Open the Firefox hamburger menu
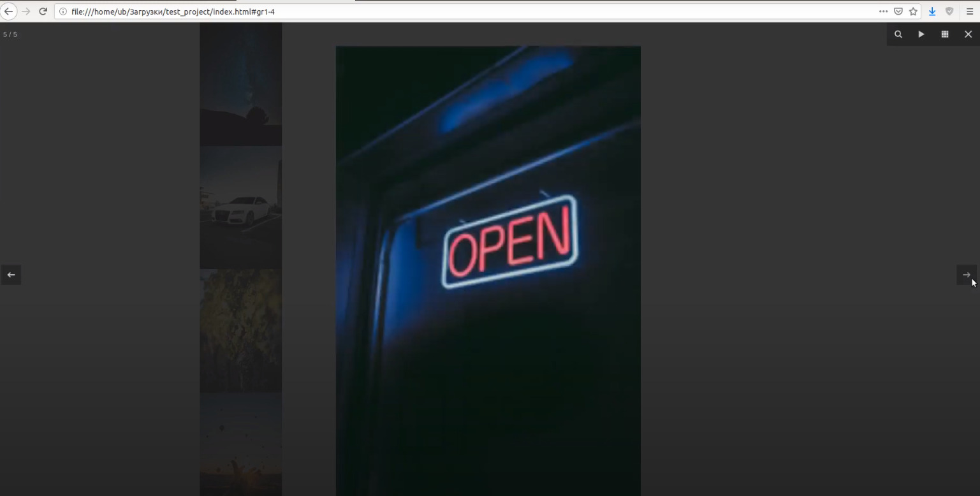The image size is (980, 496). 969,11
